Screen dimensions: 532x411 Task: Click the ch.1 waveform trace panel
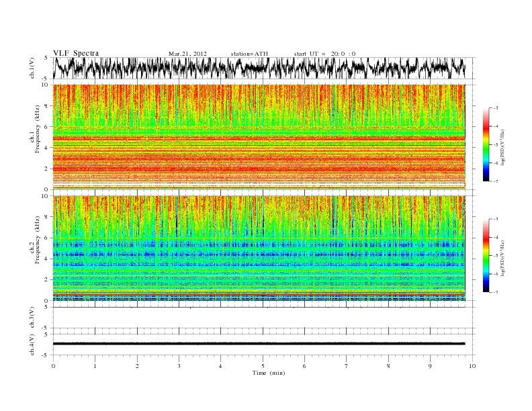[264, 68]
